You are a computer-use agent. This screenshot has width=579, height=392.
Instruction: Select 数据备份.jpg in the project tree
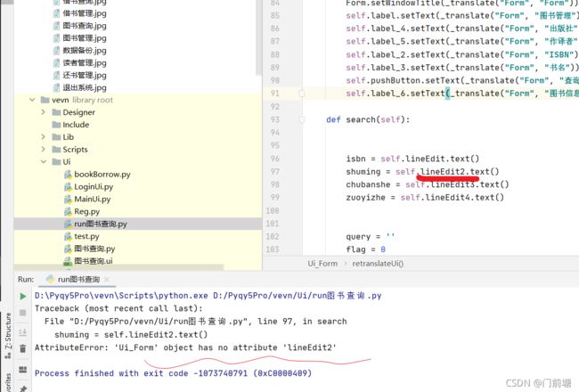pyautogui.click(x=85, y=51)
